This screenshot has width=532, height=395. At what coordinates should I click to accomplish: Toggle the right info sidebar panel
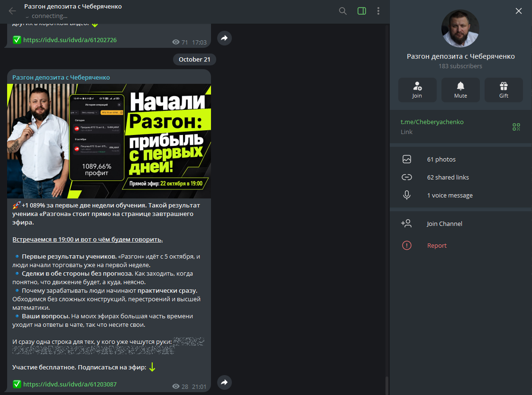[x=362, y=11]
